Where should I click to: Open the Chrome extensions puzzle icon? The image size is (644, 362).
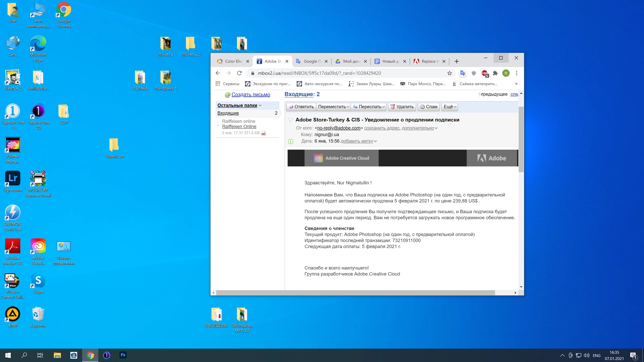495,73
